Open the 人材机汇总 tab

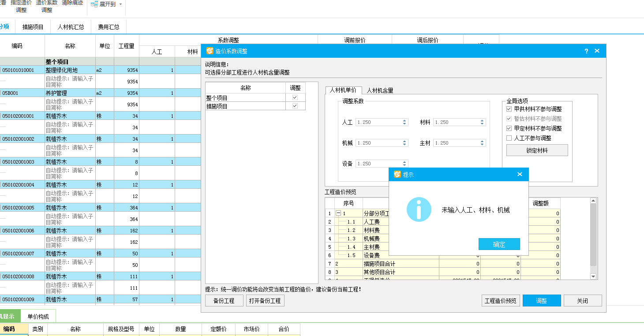coord(71,27)
